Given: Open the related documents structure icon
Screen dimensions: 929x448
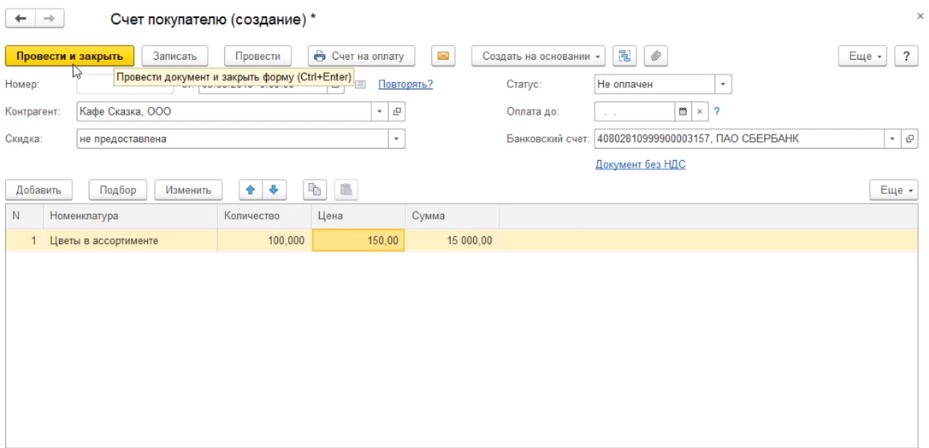Looking at the screenshot, I should 626,56.
